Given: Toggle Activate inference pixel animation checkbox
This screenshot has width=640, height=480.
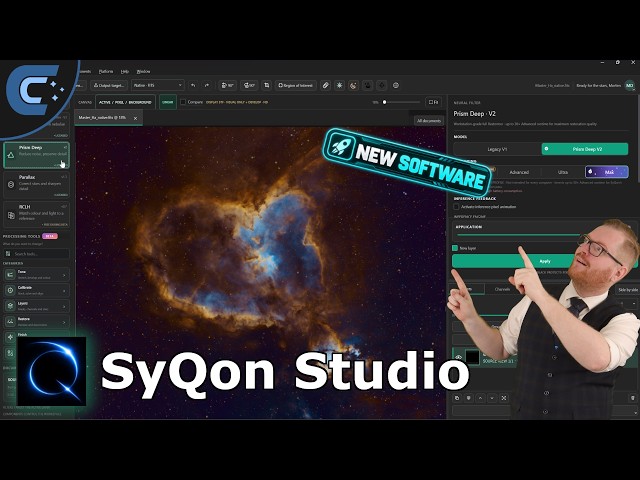Looking at the screenshot, I should pyautogui.click(x=456, y=207).
